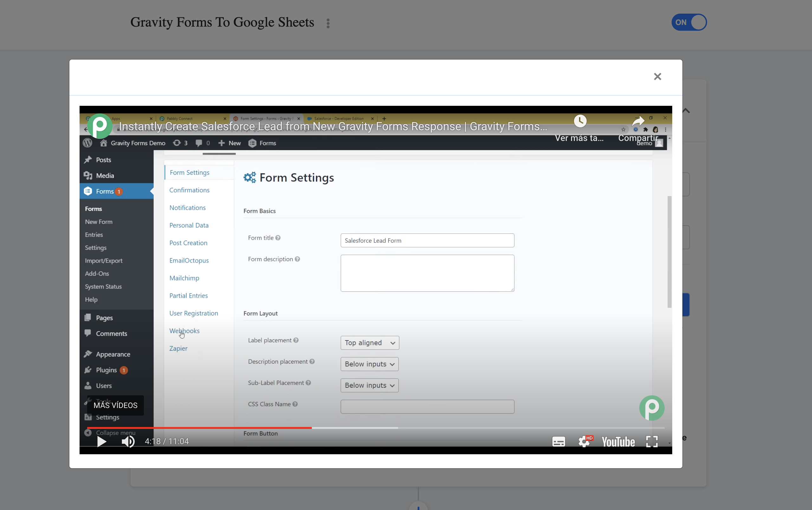This screenshot has height=510, width=812.
Task: Open Entries submenu item
Action: pyautogui.click(x=94, y=235)
